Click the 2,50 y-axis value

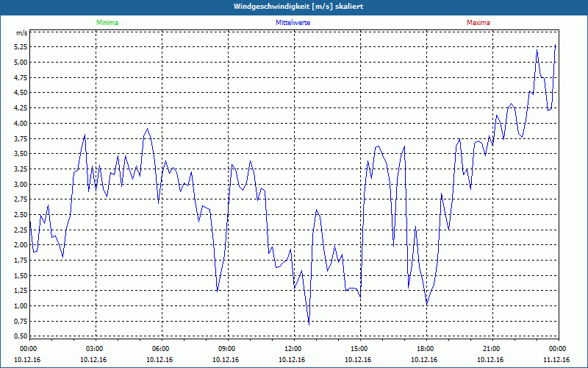click(x=21, y=214)
